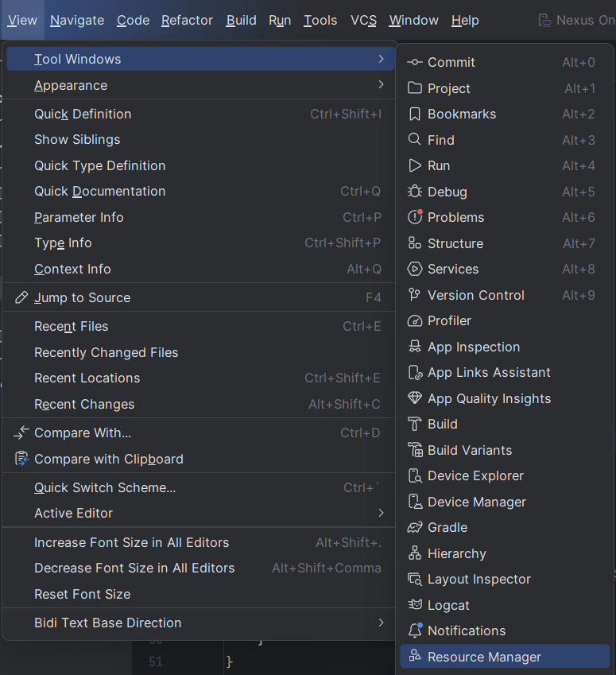Expand Bidi Text Base Direction submenu

pyautogui.click(x=381, y=623)
